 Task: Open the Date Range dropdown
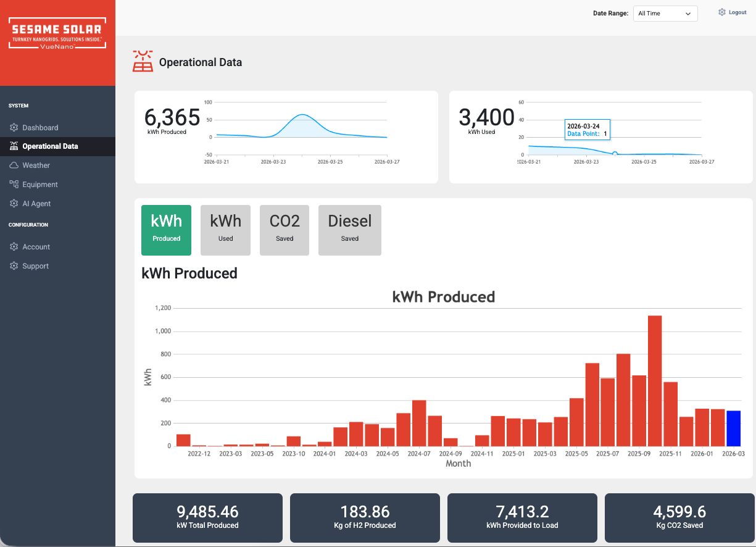(x=665, y=13)
